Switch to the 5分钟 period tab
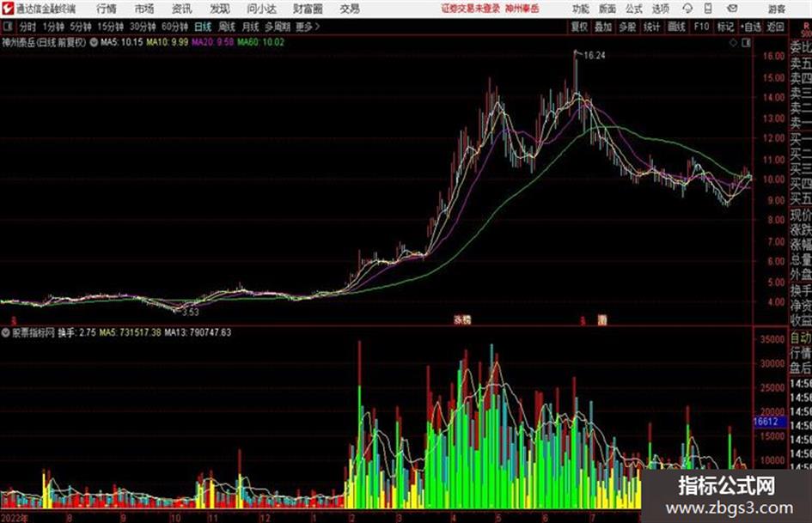 (x=81, y=27)
